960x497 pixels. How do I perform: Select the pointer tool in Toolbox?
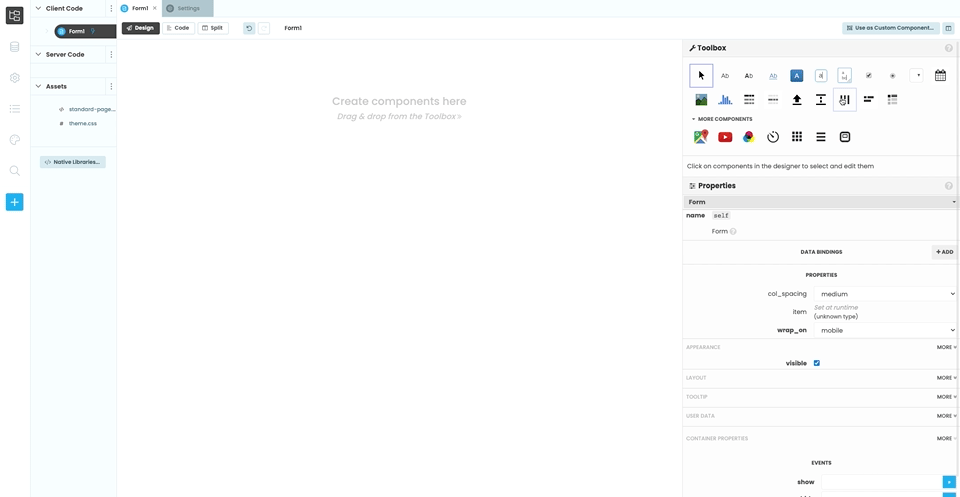[x=701, y=76]
